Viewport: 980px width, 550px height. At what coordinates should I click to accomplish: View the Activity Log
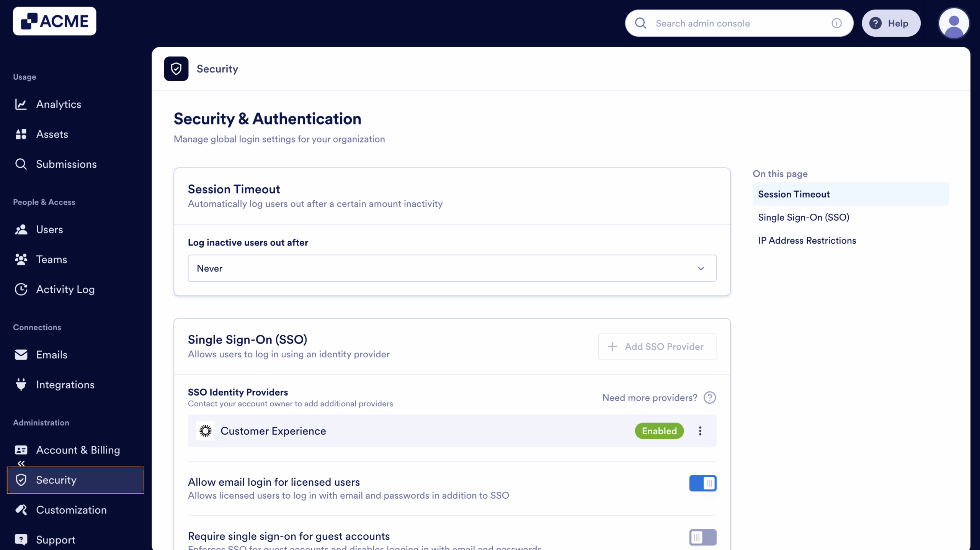65,289
